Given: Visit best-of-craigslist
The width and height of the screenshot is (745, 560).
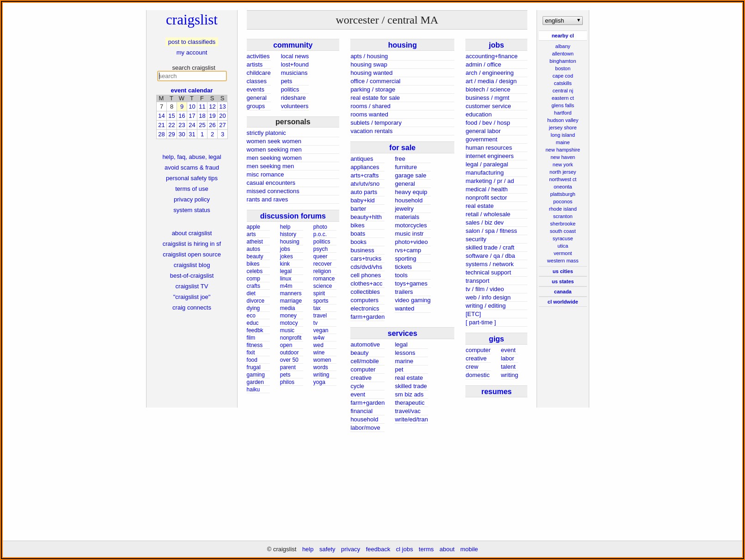Looking at the screenshot, I should pos(192,275).
